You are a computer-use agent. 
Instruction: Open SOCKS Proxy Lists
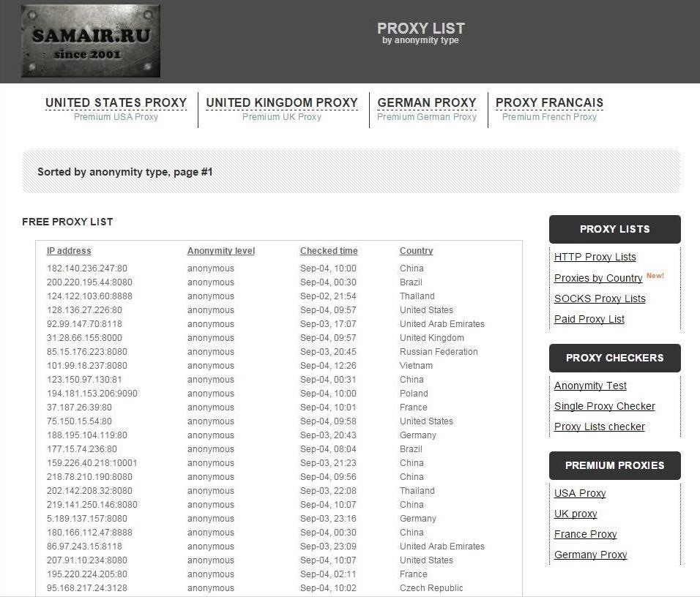point(600,298)
